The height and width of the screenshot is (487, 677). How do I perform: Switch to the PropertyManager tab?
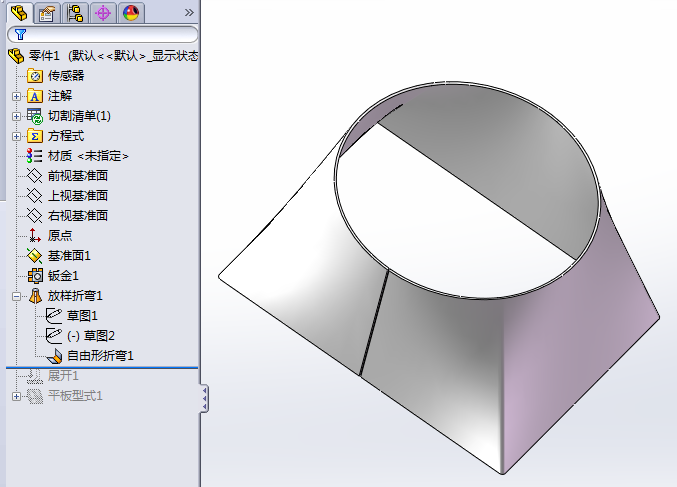pos(45,13)
